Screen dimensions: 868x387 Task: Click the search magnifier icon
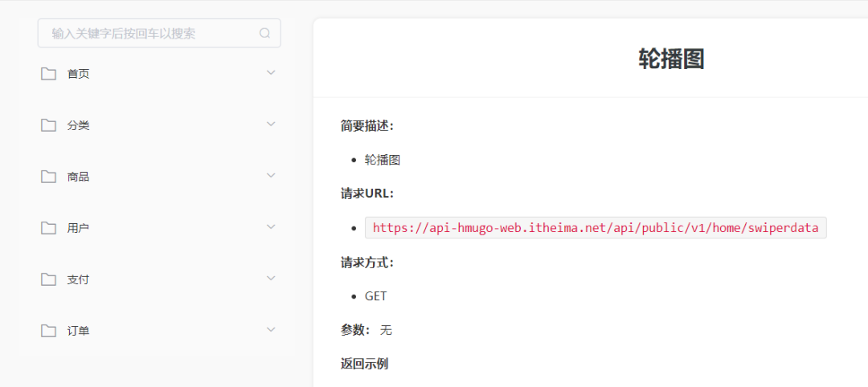click(x=264, y=34)
